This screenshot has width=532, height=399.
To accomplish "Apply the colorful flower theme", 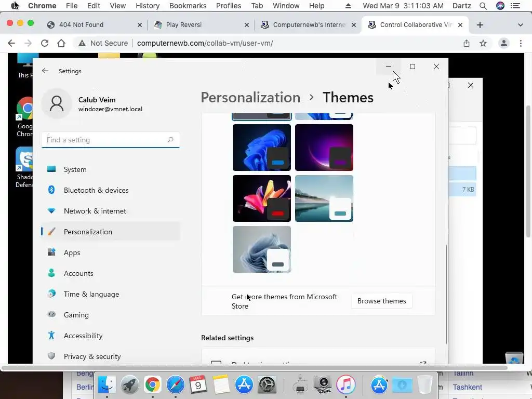I will coord(262,198).
